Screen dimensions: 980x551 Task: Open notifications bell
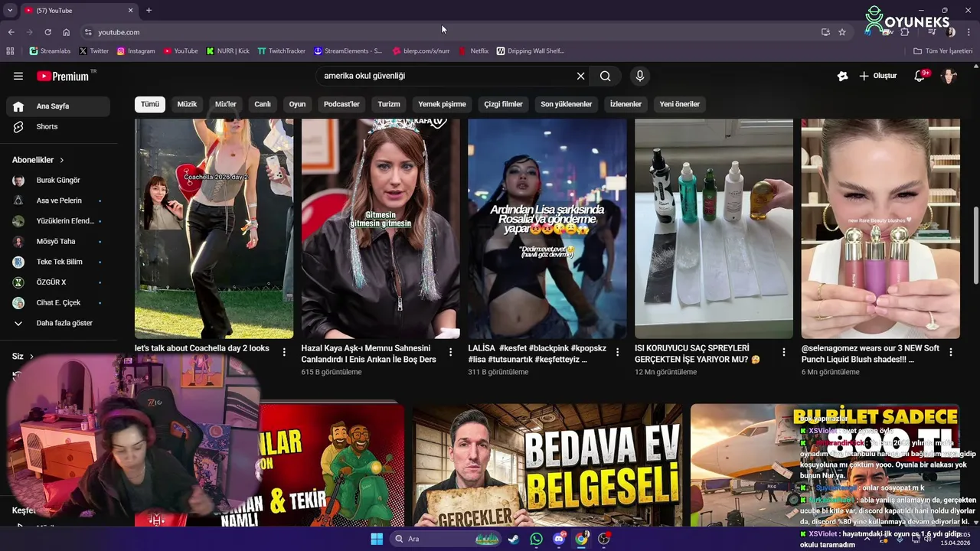(920, 76)
